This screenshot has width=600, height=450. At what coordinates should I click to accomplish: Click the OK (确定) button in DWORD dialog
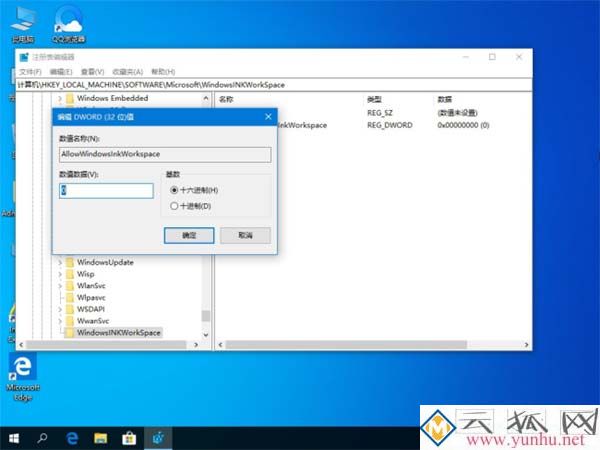[x=189, y=235]
